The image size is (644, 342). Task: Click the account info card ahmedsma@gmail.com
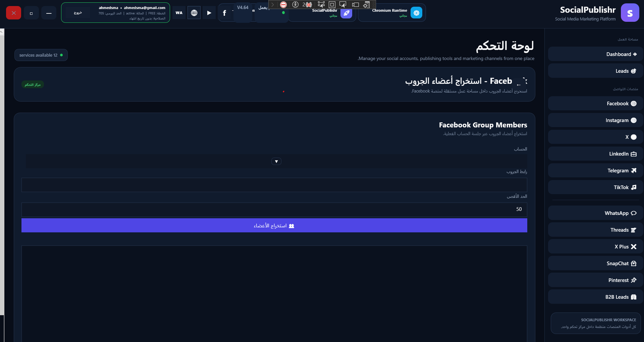(116, 13)
